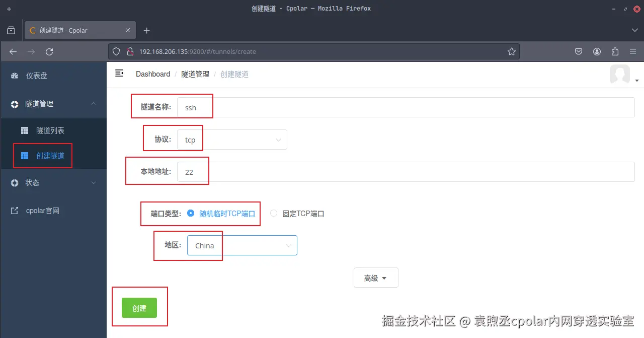The height and width of the screenshot is (338, 644).
Task: Open the Firefox account icon
Action: tap(597, 51)
